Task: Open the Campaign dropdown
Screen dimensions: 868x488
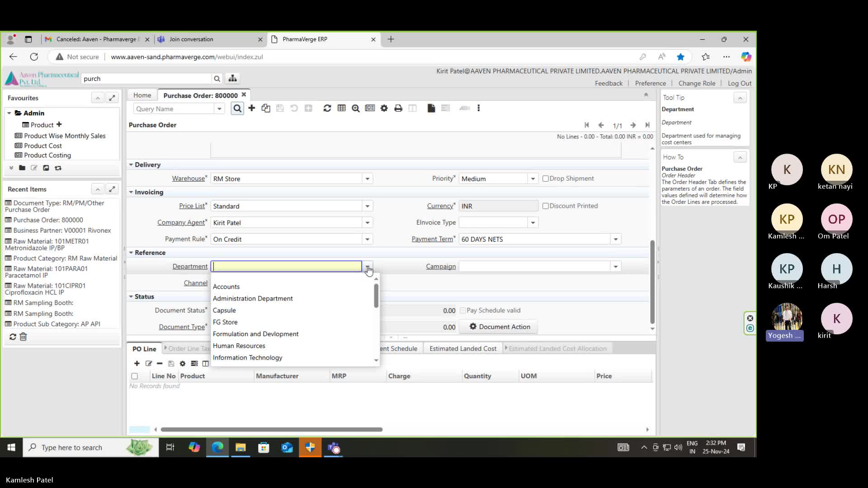Action: point(616,267)
